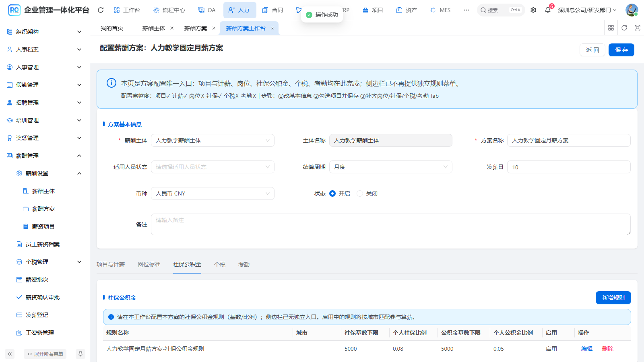The width and height of the screenshot is (644, 362).
Task: Click the user avatar in the top right
Action: coord(632,10)
